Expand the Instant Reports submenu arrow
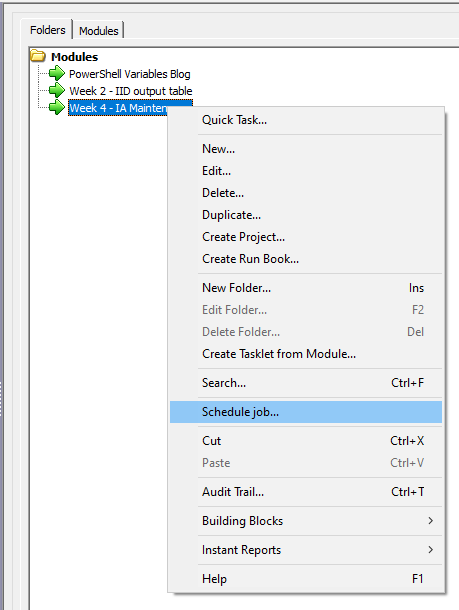Image resolution: width=459 pixels, height=610 pixels. [430, 549]
